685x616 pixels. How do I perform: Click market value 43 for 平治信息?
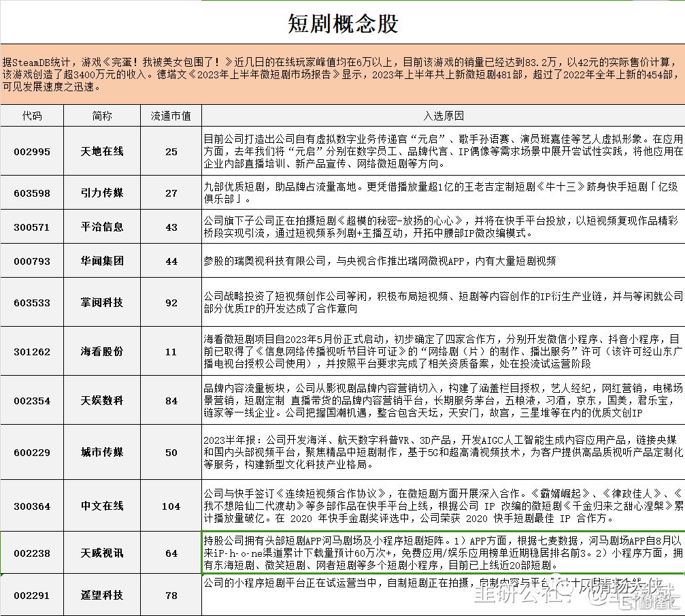click(171, 227)
